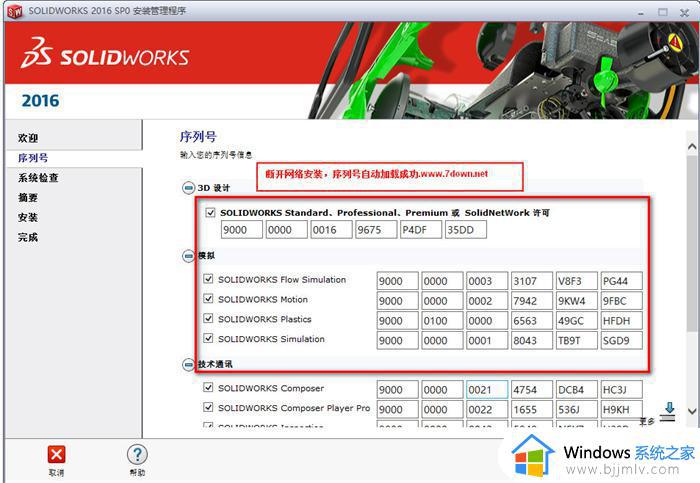700x483 pixels.
Task: Select 序列号 step in sidebar
Action: pyautogui.click(x=33, y=158)
